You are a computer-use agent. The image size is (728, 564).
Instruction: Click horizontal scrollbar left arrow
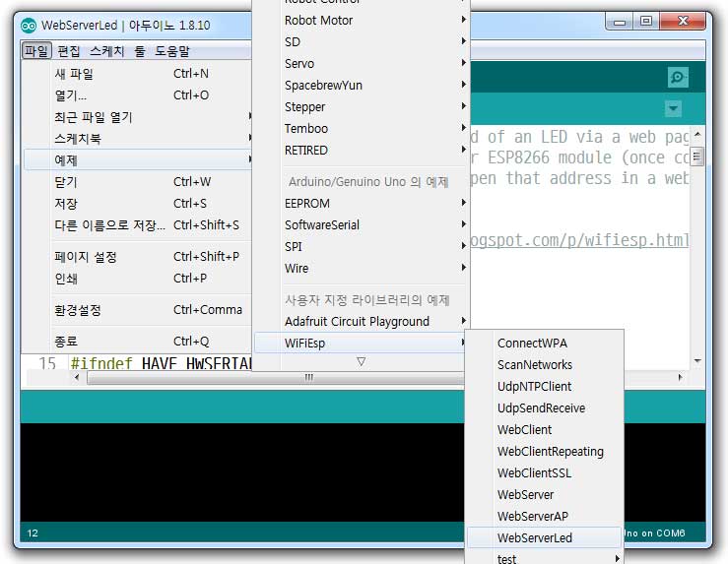[77, 377]
